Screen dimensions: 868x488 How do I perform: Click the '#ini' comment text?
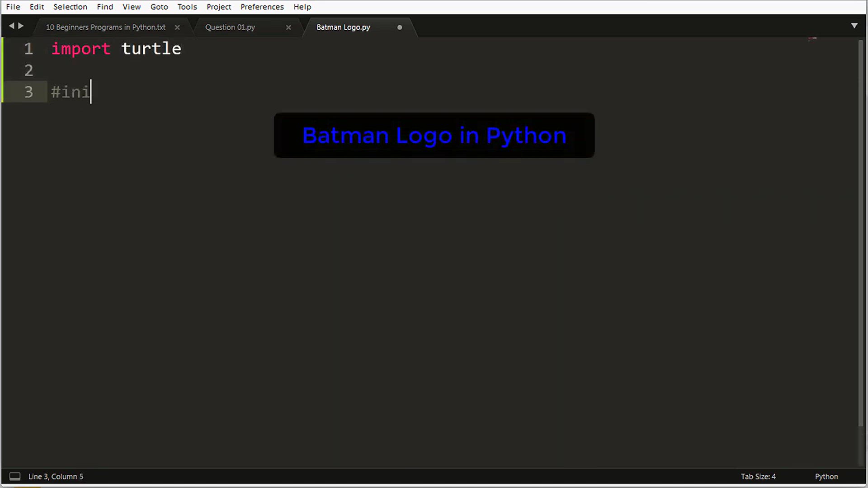pyautogui.click(x=71, y=92)
